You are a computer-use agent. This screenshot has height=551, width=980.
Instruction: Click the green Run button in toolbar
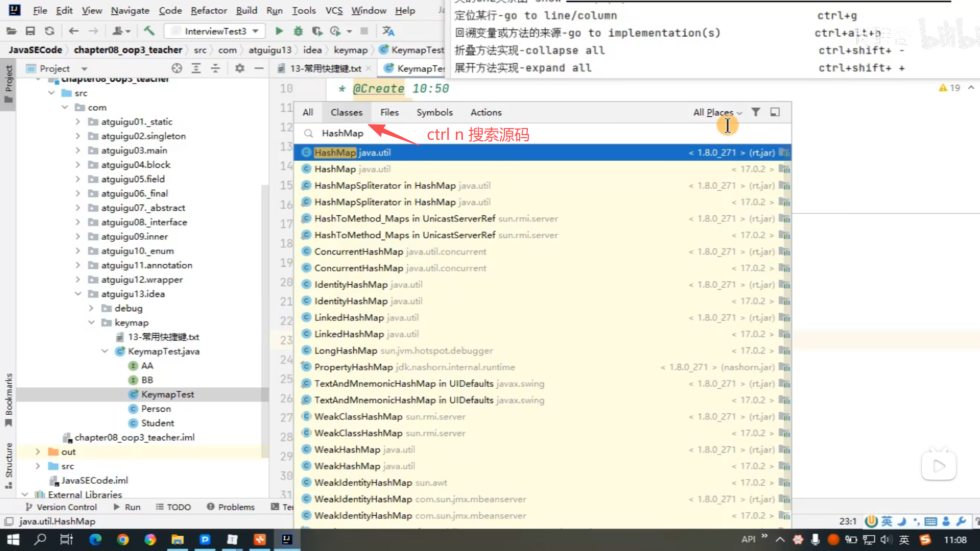pyautogui.click(x=279, y=31)
